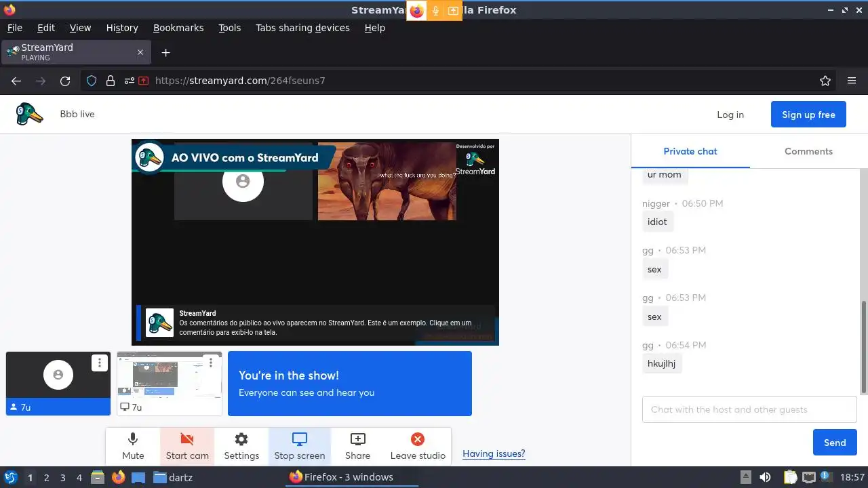This screenshot has width=868, height=488.
Task: Open the clipboard icon in system tray
Action: point(791,477)
